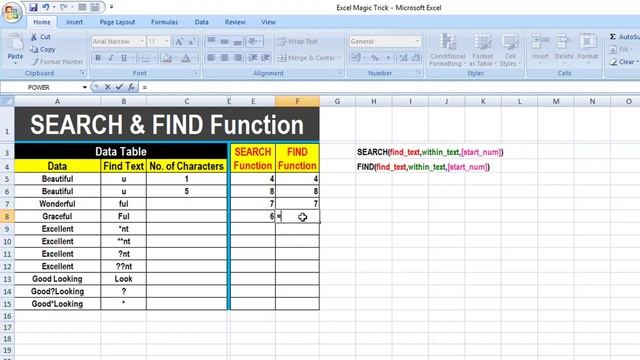The height and width of the screenshot is (360, 640).
Task: Switch to the Insert tab
Action: coord(74,22)
